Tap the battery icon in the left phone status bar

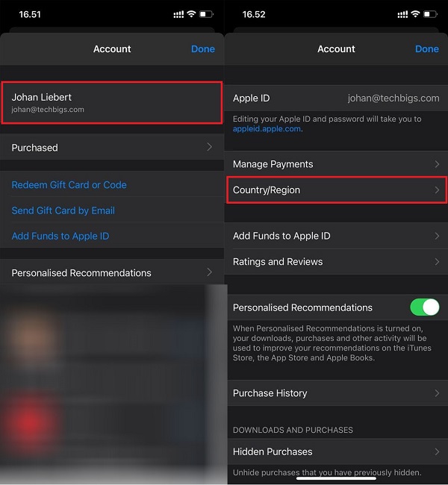(x=206, y=14)
